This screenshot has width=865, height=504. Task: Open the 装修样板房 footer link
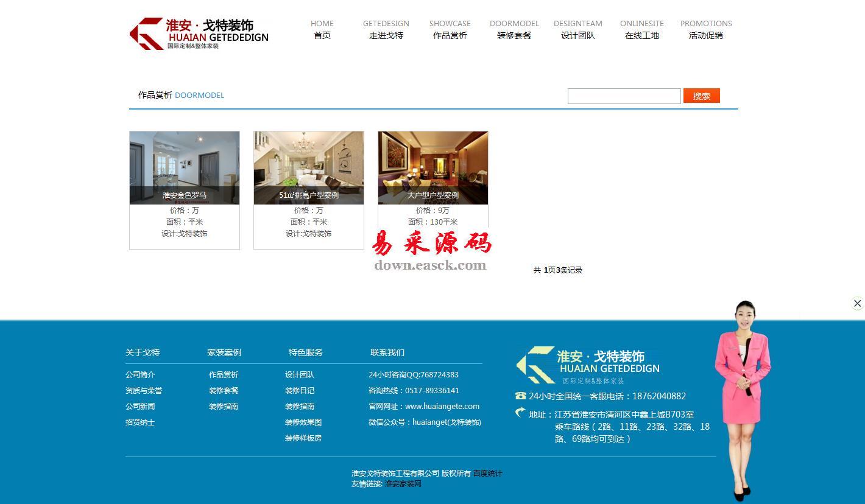point(303,438)
